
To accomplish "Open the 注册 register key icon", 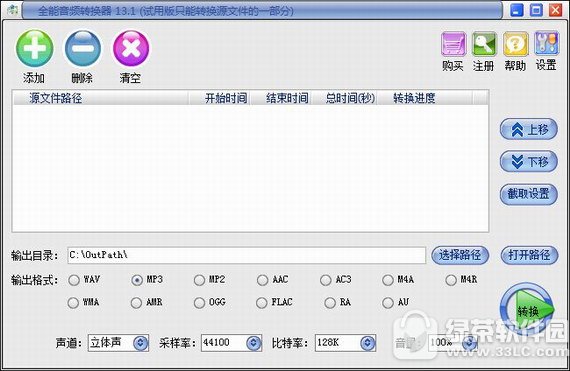I will 484,44.
